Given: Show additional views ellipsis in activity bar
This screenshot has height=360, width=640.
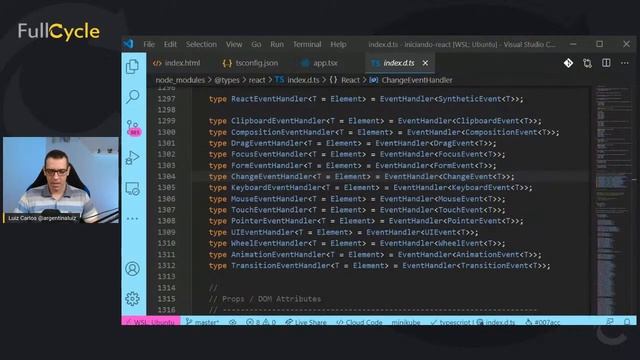Looking at the screenshot, I should 133,219.
